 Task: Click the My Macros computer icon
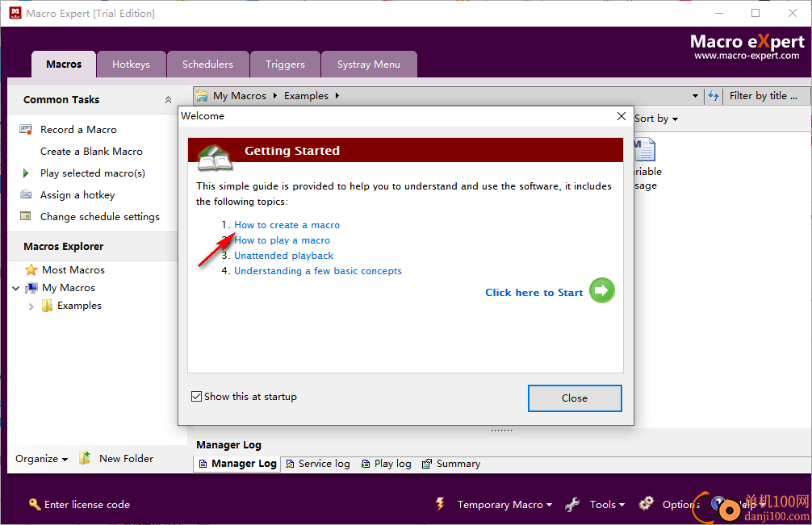pos(31,288)
